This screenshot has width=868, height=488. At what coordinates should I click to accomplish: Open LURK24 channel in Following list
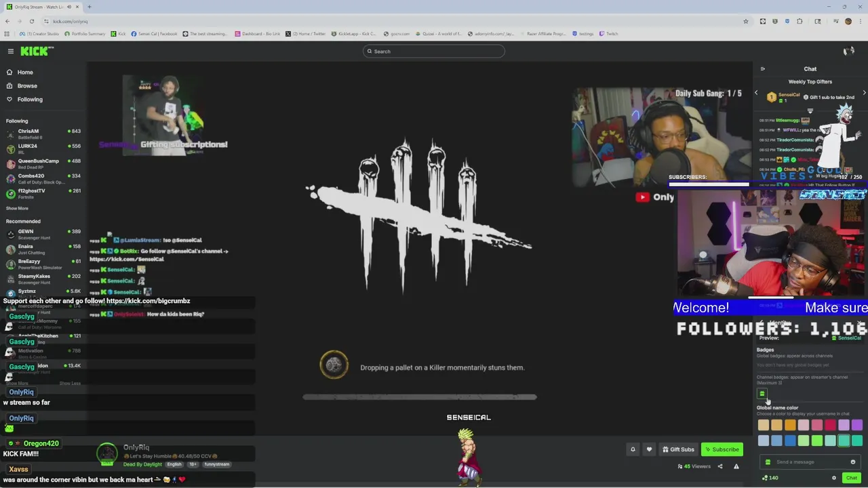(x=42, y=148)
